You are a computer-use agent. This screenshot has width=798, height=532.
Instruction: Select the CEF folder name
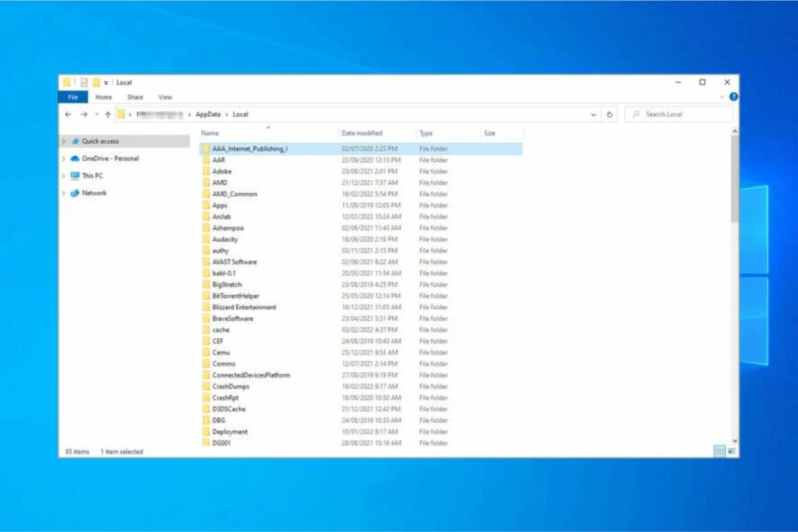click(218, 341)
